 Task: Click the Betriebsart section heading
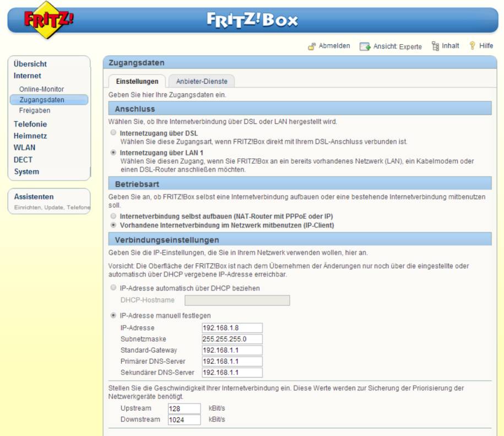point(137,184)
